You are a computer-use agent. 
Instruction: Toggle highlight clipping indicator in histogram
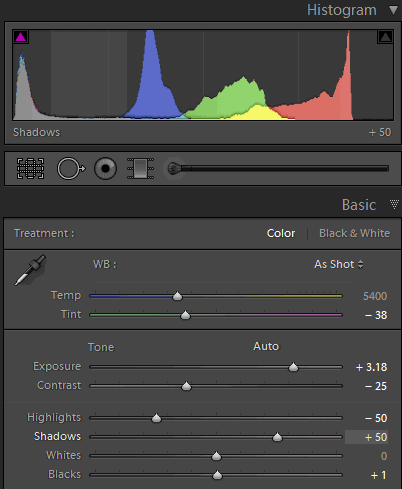tap(385, 37)
